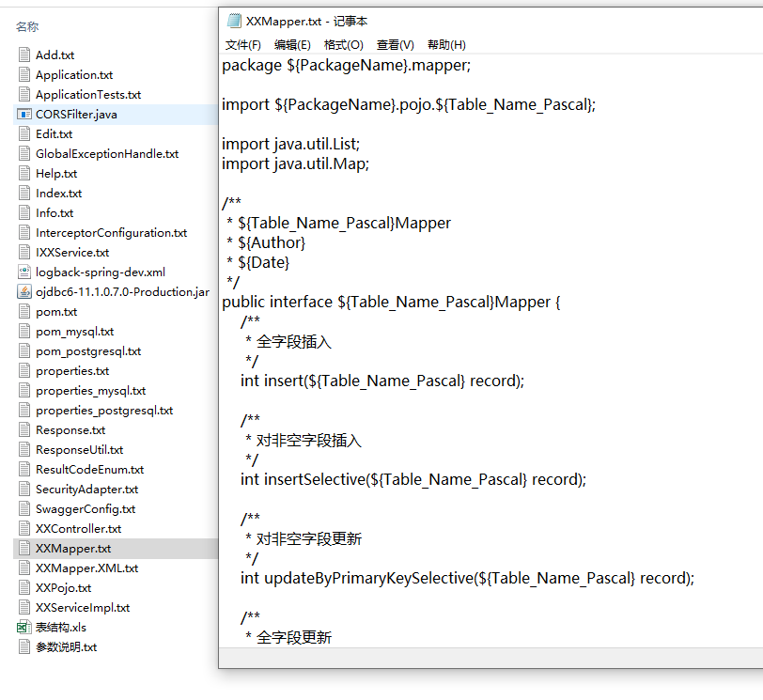This screenshot has height=700, width=763.
Task: Select the properties_postgresql.txt file icon
Action: click(24, 410)
